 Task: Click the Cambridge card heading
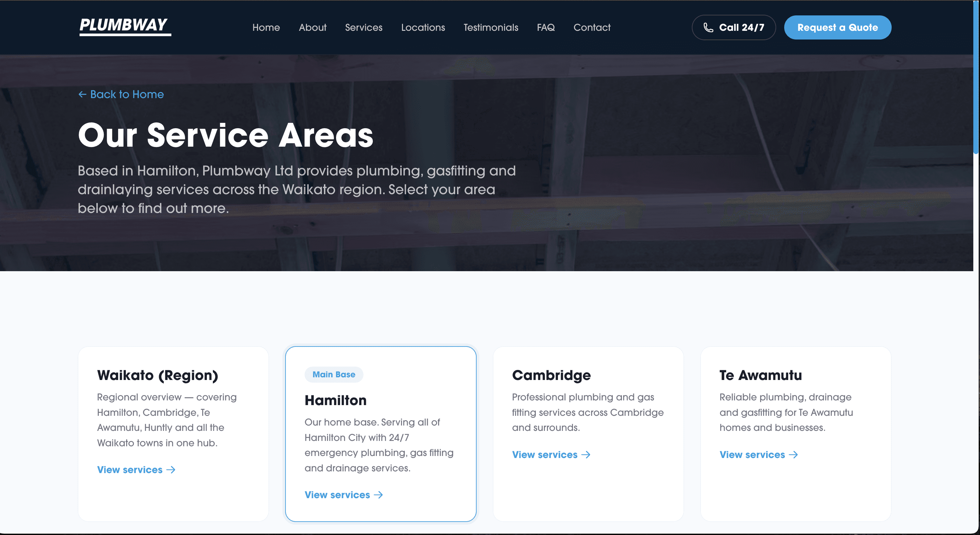pyautogui.click(x=551, y=376)
